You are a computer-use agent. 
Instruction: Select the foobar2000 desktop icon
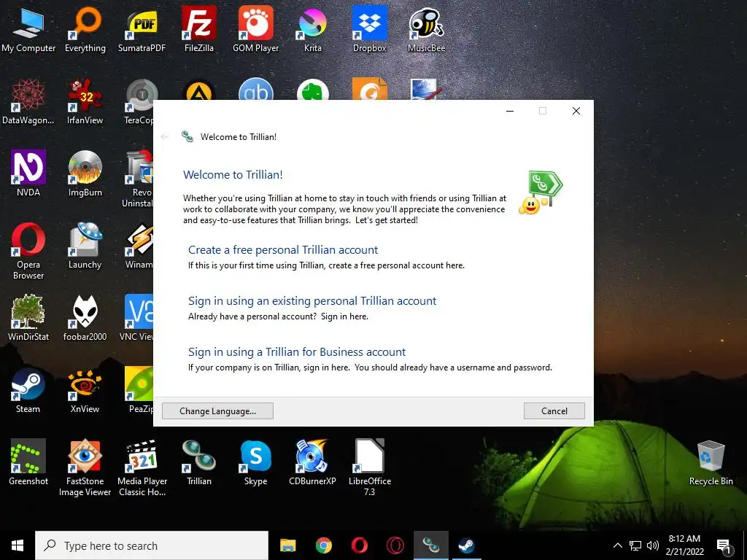click(x=85, y=318)
